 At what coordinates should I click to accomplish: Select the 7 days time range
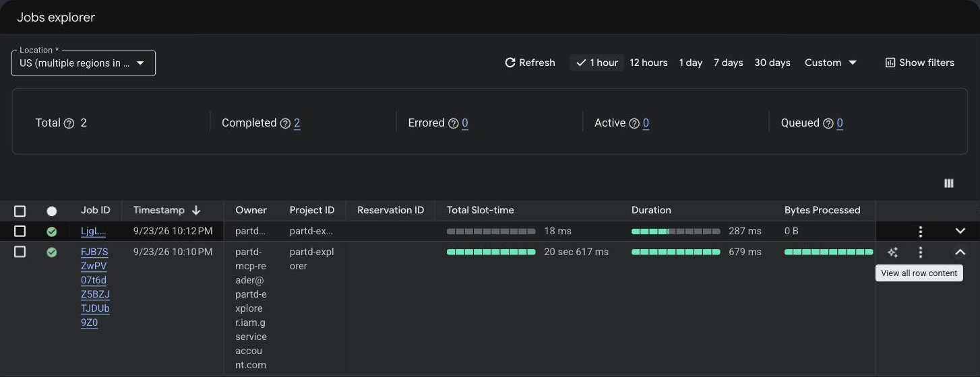729,63
